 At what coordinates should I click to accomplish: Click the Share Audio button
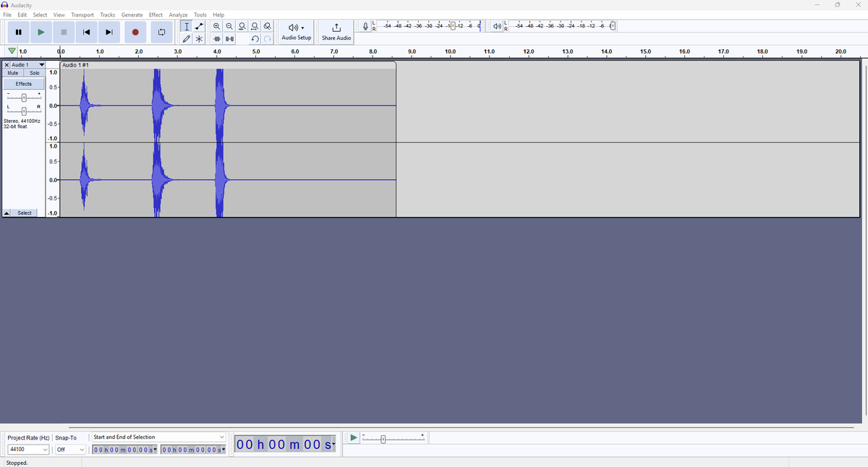336,32
